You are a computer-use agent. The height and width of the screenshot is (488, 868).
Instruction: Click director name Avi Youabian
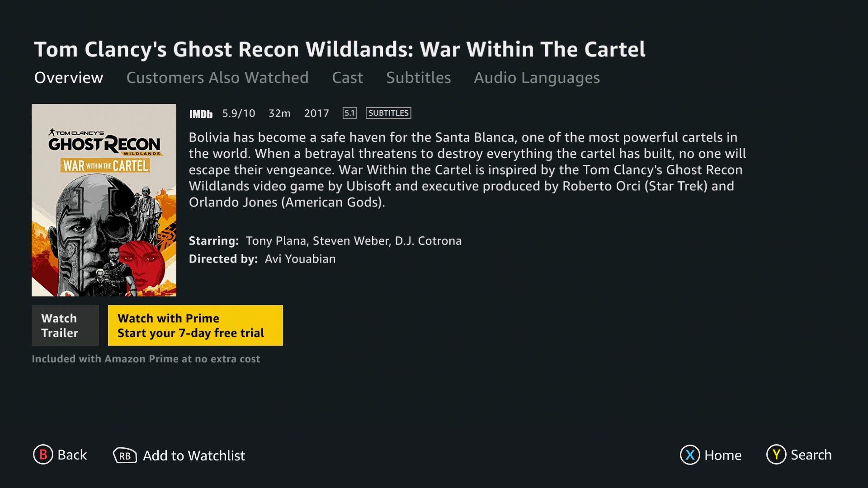pos(300,259)
